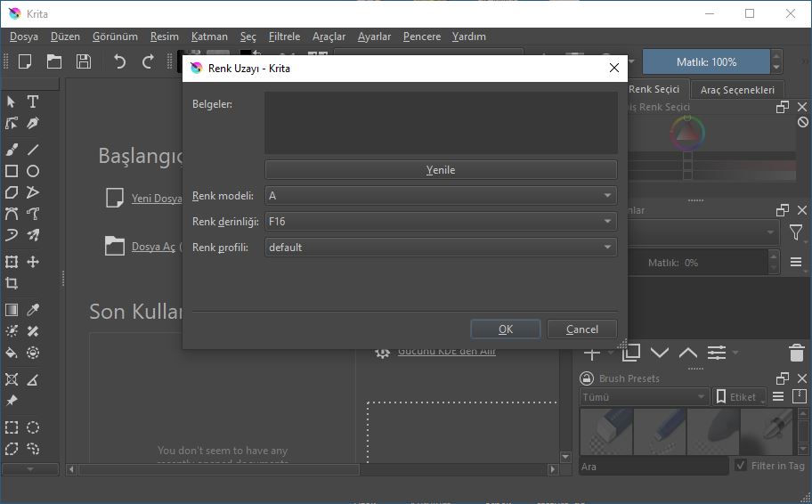Open existing document via toolbar folder icon

(54, 61)
